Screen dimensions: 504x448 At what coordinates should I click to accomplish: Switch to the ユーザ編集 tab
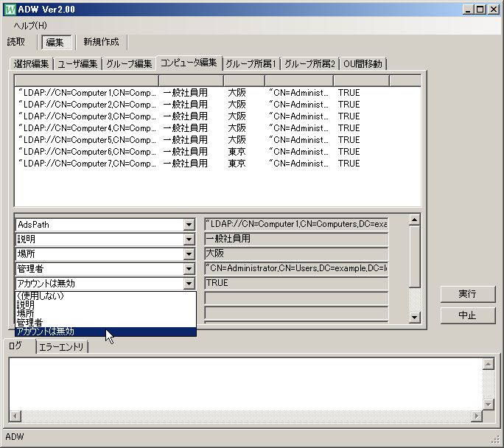point(77,63)
